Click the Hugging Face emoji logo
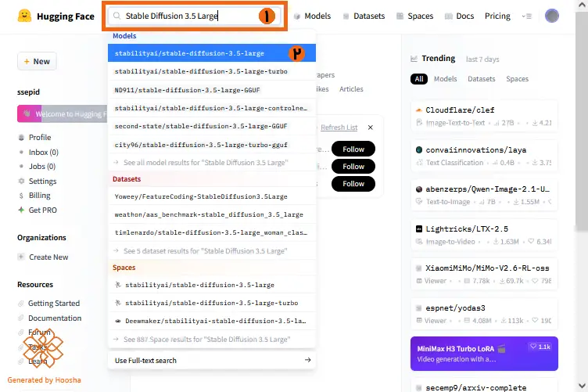588x392 pixels. pyautogui.click(x=25, y=16)
